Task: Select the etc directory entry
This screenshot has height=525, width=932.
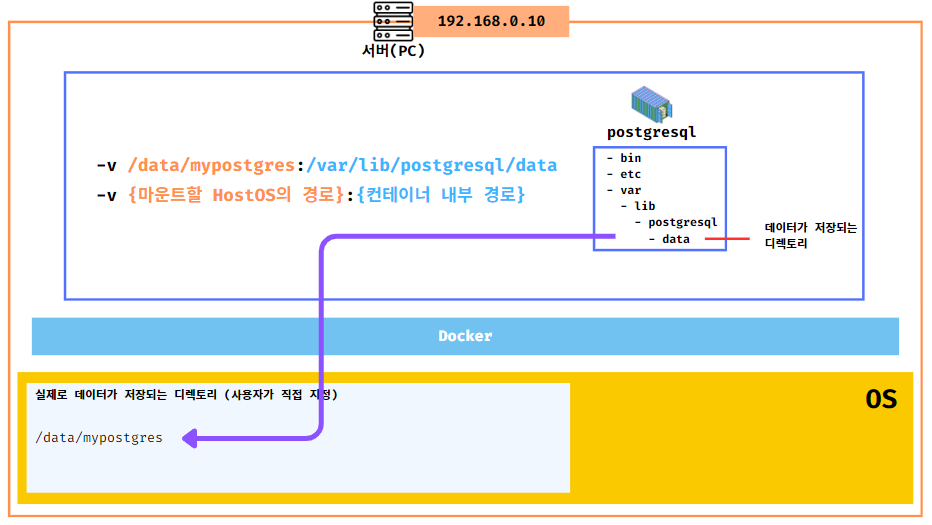Action: (624, 174)
